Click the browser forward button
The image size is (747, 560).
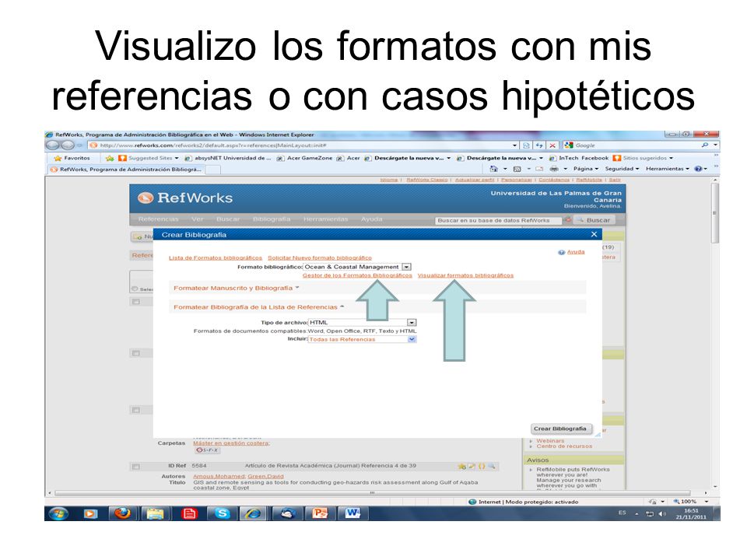[x=67, y=145]
